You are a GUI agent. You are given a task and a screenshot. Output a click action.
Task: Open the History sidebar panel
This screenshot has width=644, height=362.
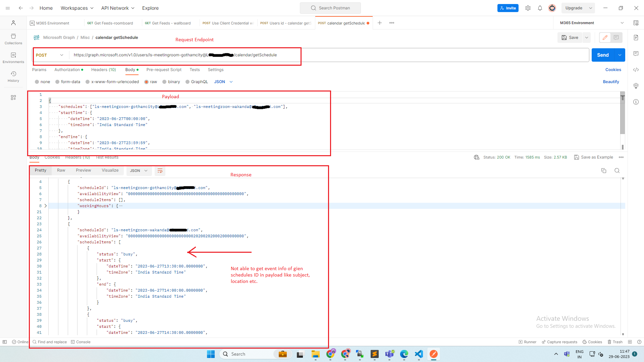pos(13,76)
